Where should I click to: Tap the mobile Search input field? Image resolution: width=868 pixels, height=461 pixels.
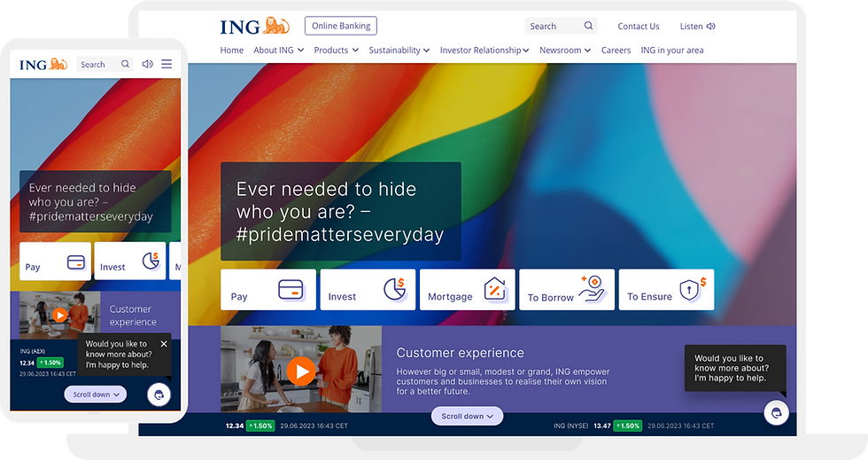(x=105, y=64)
